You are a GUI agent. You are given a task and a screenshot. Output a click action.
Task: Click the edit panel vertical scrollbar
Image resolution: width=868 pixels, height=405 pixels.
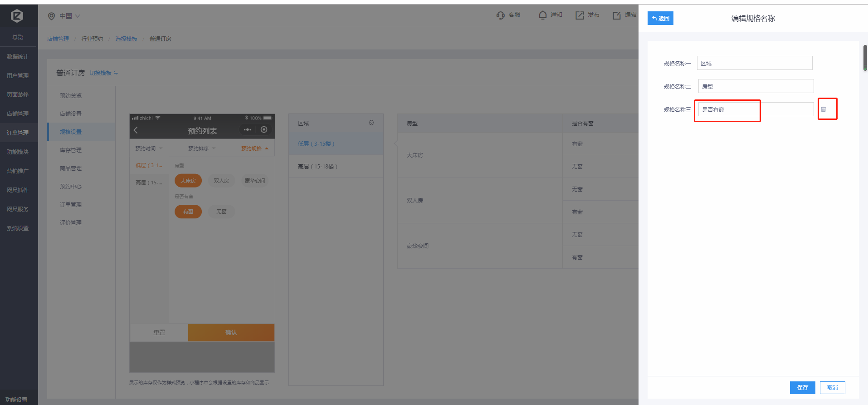click(x=865, y=58)
